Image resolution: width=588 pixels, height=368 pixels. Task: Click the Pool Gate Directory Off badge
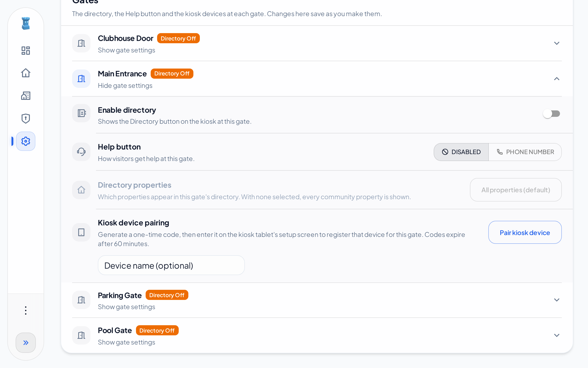[157, 331]
